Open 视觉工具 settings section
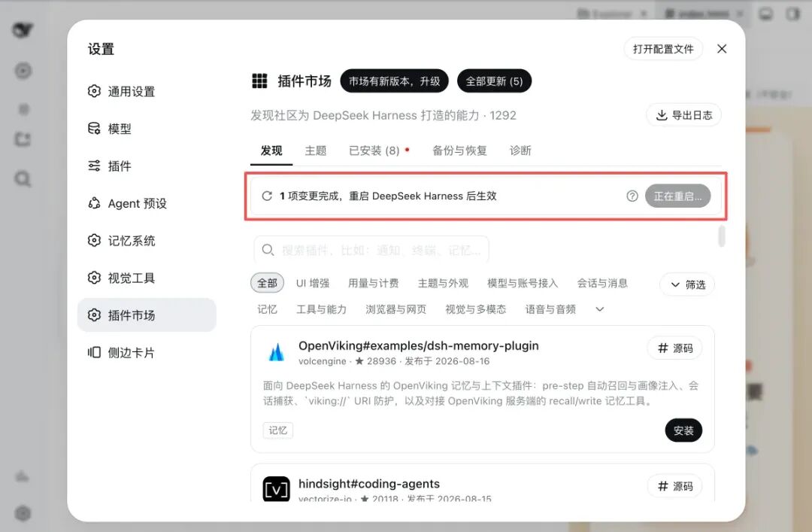 [147, 278]
